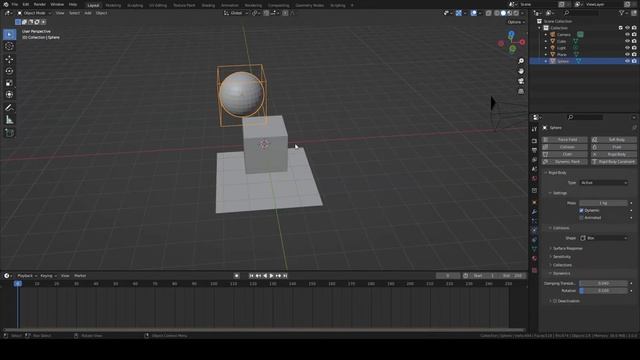
Task: Switch perspective/orthographic with the grid icon
Action: pyautogui.click(x=521, y=91)
